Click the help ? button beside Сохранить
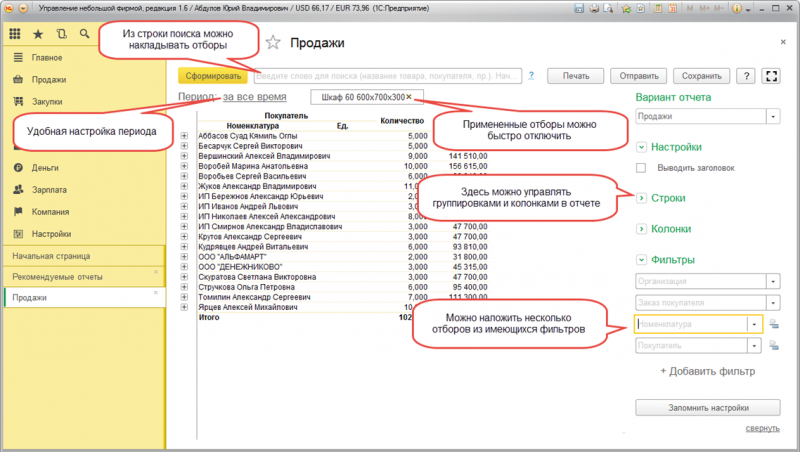Image resolution: width=800 pixels, height=452 pixels. pyautogui.click(x=746, y=76)
